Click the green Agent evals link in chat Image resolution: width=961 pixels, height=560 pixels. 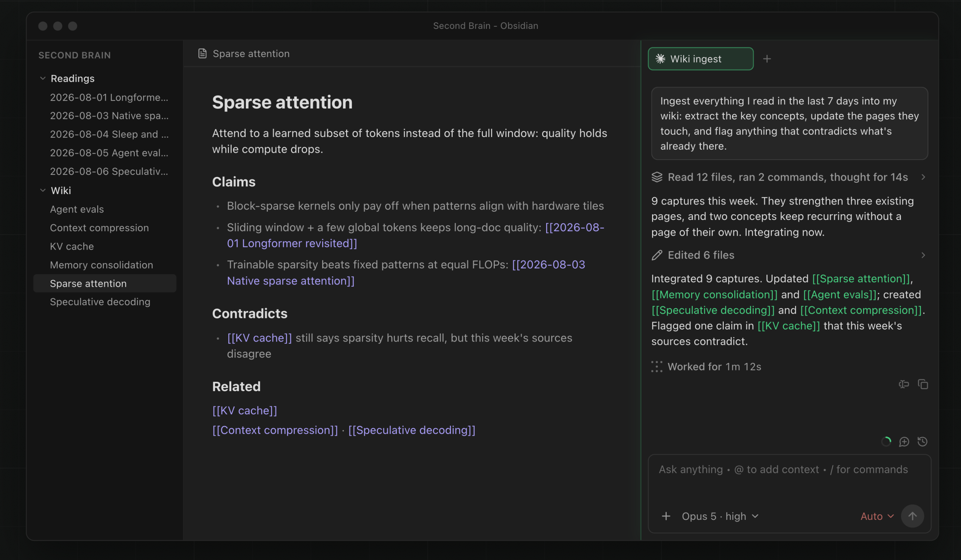click(x=840, y=295)
